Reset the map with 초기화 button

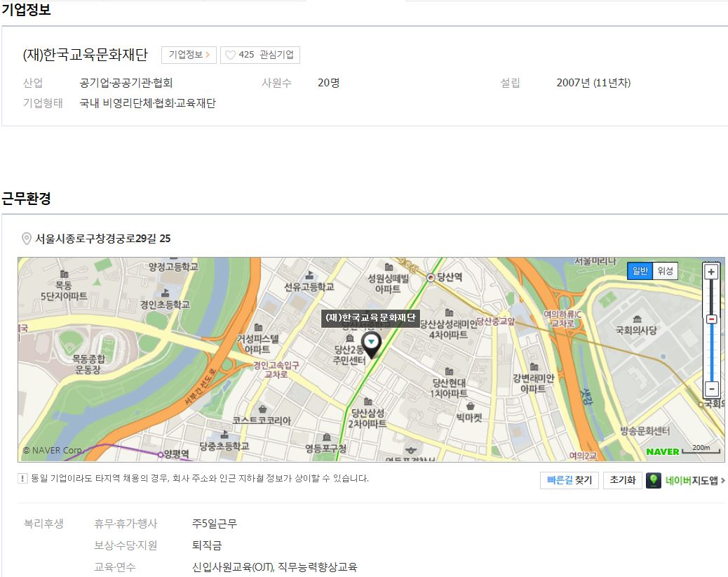tap(622, 480)
